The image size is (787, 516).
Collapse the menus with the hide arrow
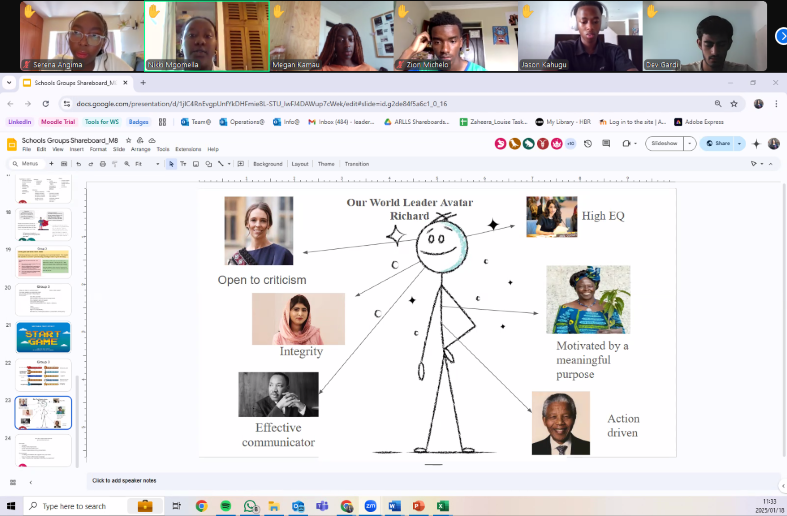pos(769,163)
